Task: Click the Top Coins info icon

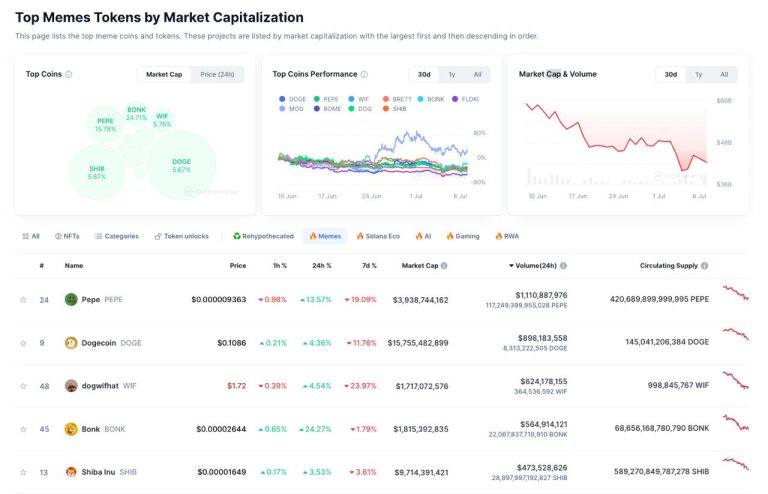Action: 69,74
